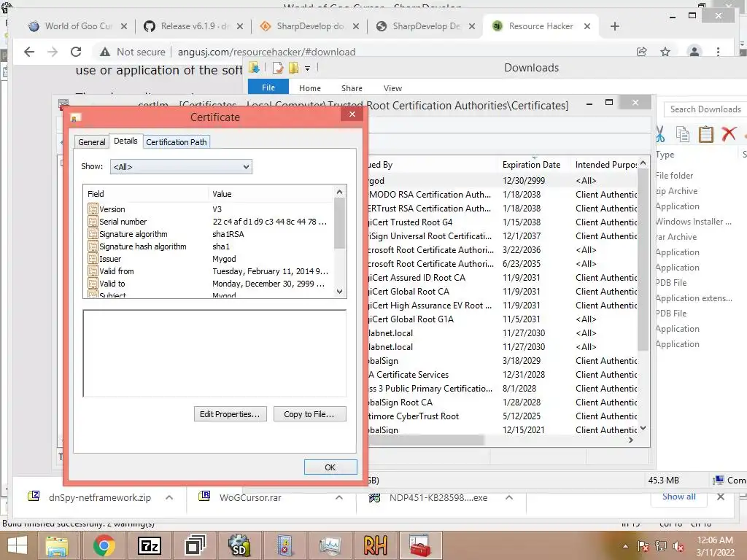Expand dnSpy-netframework.zip download options chevron
Screen dimensions: 747x560
[x=169, y=497]
